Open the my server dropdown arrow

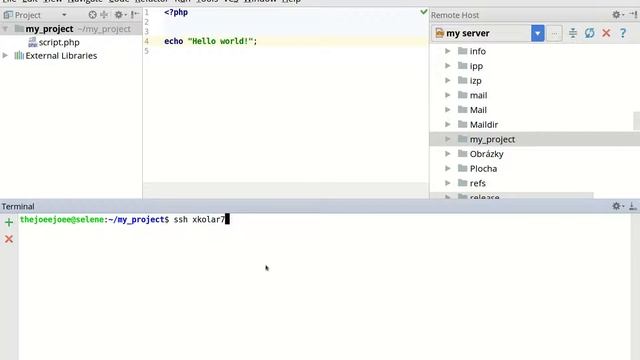(x=538, y=33)
